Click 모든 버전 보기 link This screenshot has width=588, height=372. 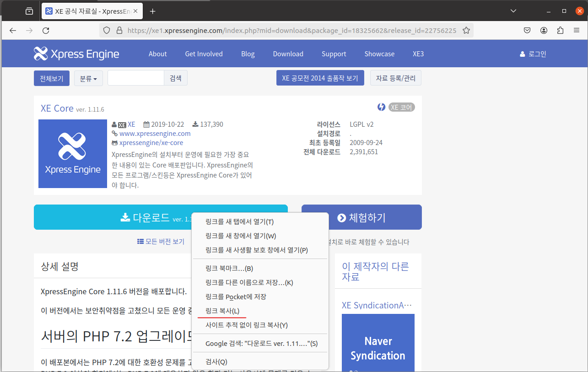click(161, 242)
